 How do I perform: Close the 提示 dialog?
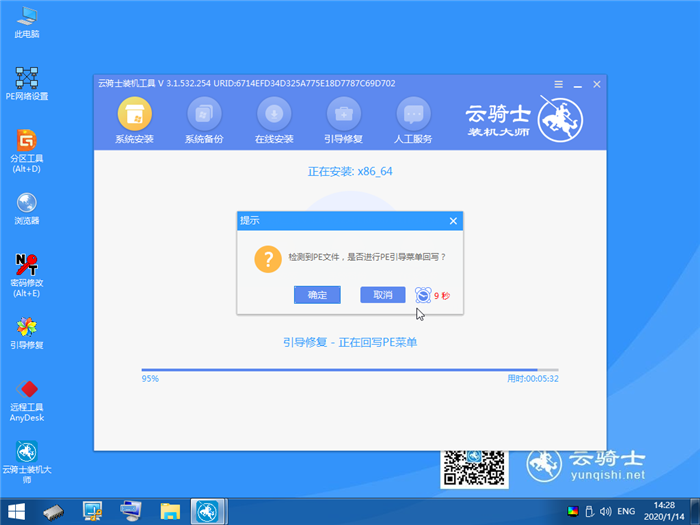tap(453, 221)
